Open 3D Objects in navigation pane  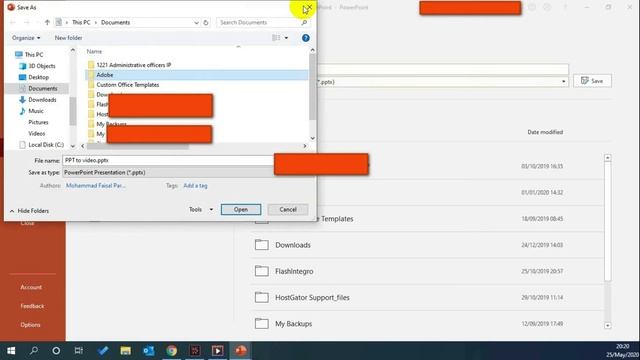click(42, 66)
